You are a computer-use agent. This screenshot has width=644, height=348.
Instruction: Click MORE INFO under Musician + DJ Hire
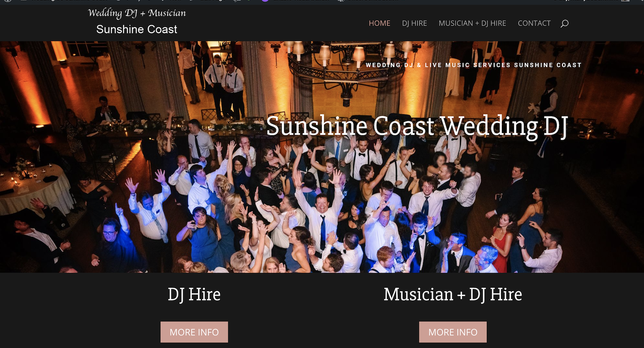[453, 332]
